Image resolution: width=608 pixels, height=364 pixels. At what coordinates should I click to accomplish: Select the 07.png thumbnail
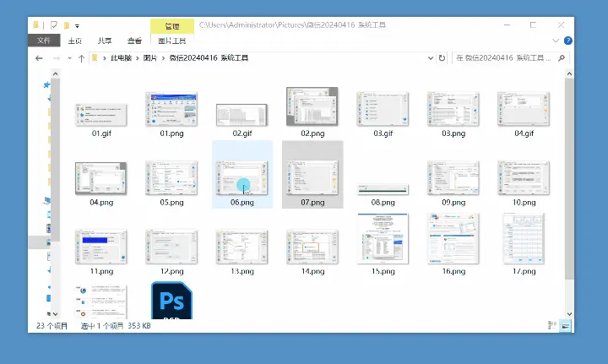point(312,178)
